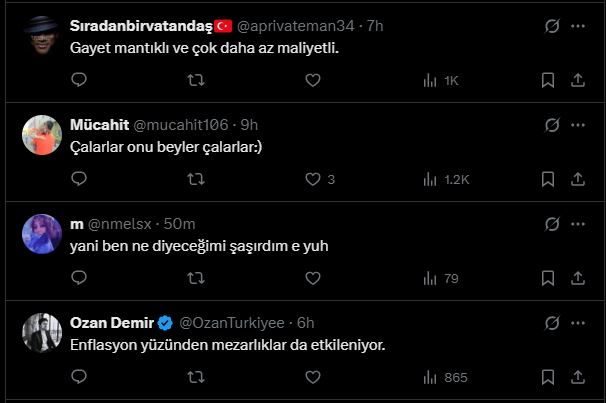
Task: Open the @aprivateman34 profile handle
Action: pyautogui.click(x=295, y=26)
